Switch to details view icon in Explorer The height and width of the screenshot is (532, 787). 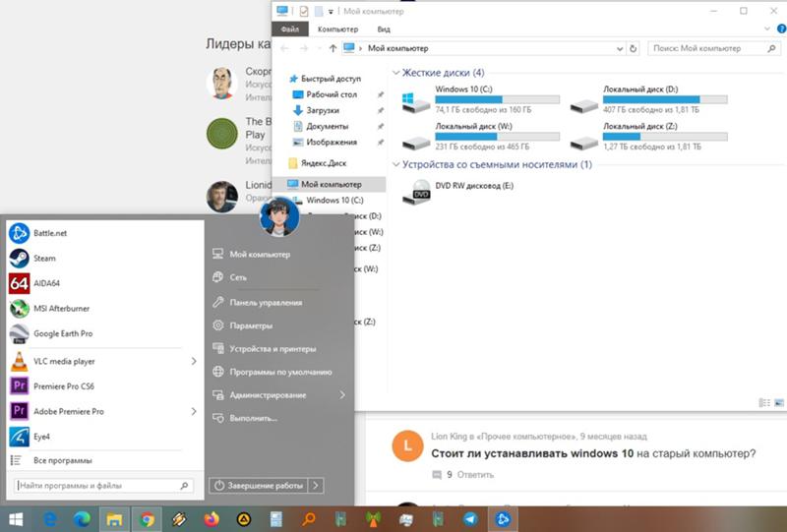tap(764, 402)
